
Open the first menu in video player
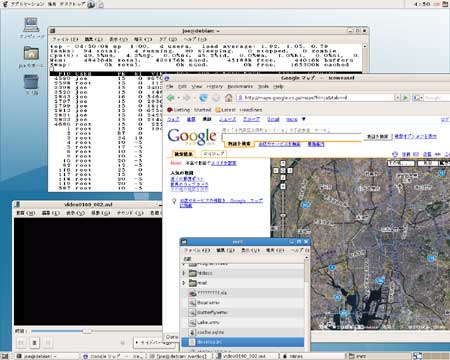tap(25, 213)
